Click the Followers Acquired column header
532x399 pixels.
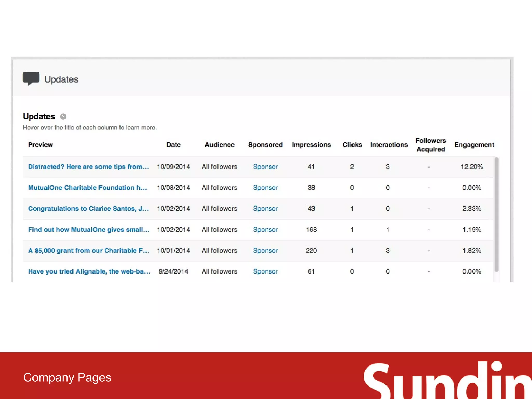click(x=431, y=145)
